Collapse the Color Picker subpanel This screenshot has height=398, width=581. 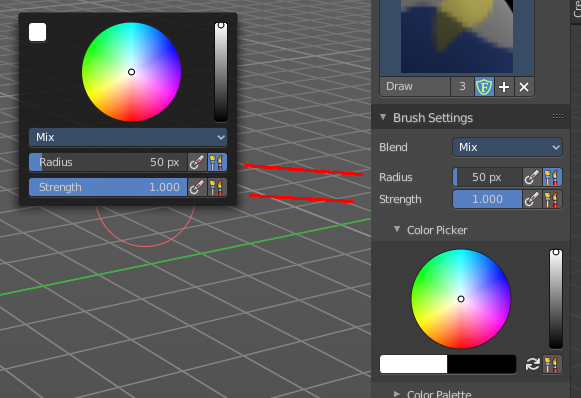[397, 229]
